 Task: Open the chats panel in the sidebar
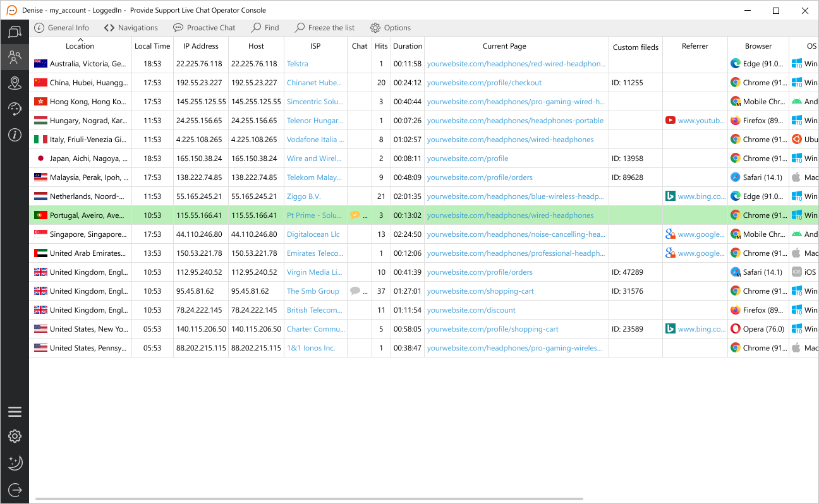[x=15, y=31]
